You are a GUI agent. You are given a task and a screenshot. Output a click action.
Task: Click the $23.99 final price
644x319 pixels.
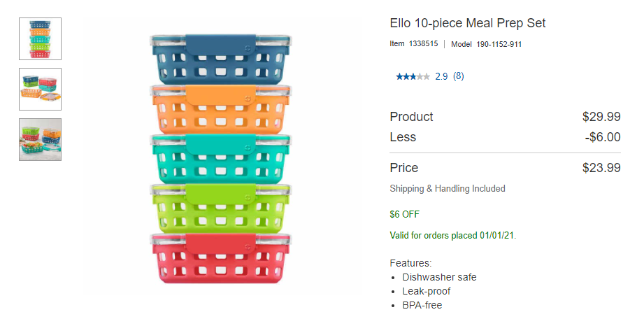point(601,168)
